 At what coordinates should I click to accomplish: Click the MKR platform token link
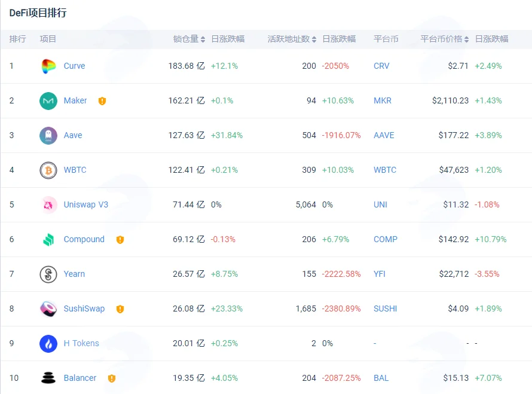point(383,100)
